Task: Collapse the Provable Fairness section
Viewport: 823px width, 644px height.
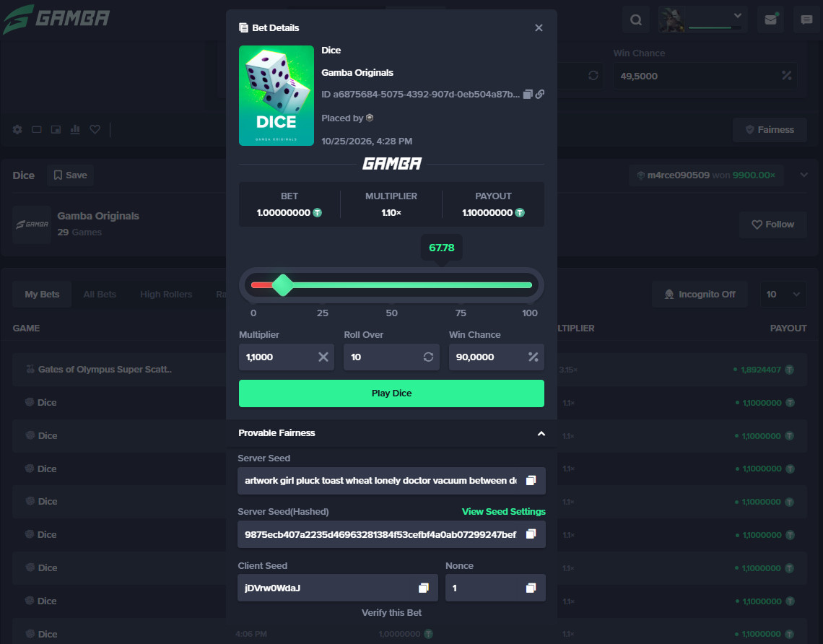Action: [541, 433]
